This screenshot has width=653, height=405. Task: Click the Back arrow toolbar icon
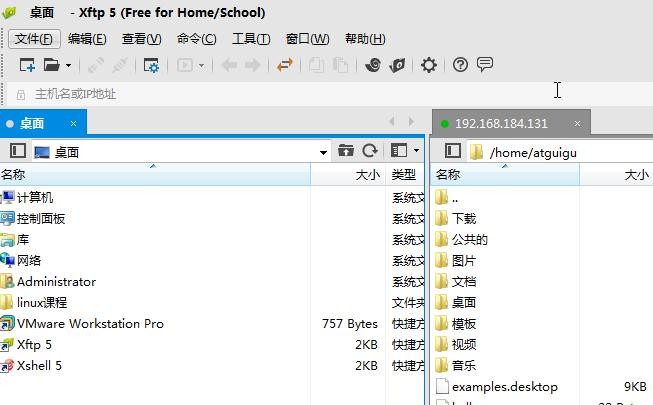point(229,65)
